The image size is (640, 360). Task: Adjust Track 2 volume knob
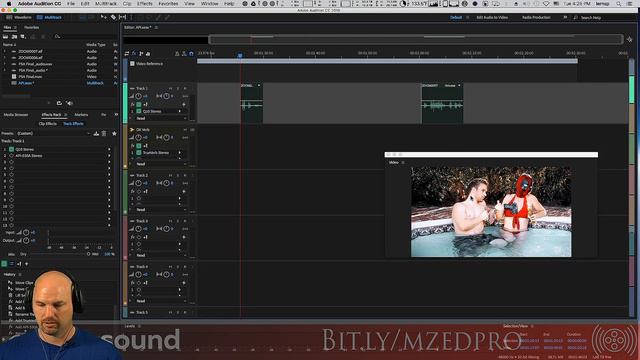pos(139,183)
